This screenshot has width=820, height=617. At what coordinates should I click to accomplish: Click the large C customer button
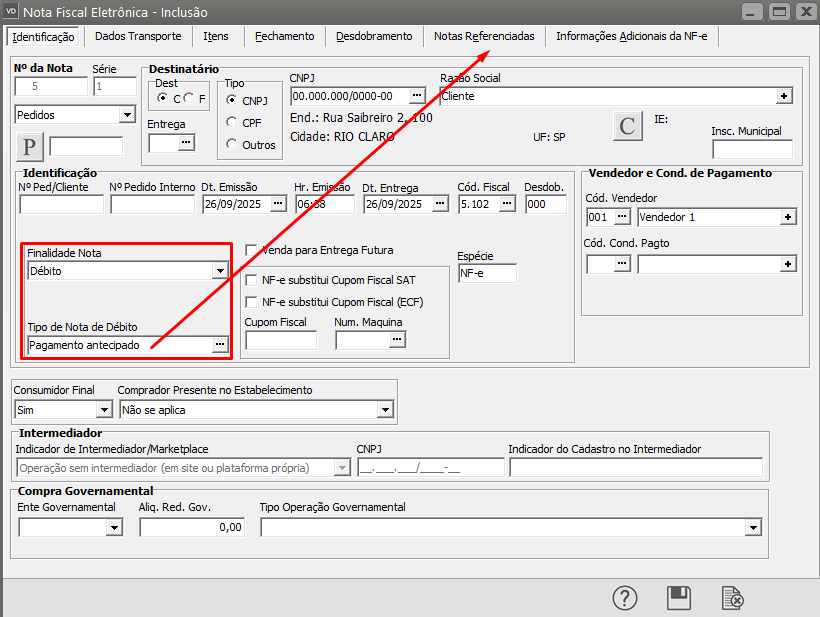point(627,126)
